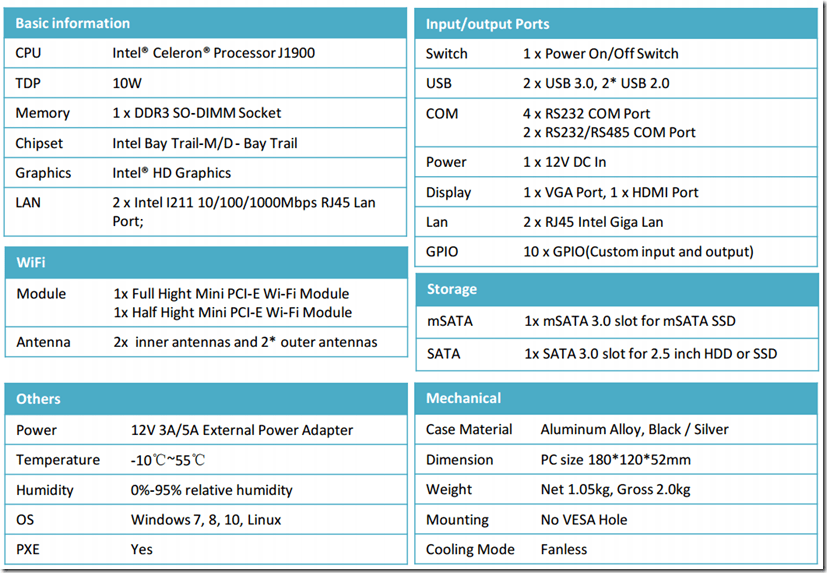The width and height of the screenshot is (827, 573).
Task: Click the Power On/Off Switch entry
Action: [600, 53]
